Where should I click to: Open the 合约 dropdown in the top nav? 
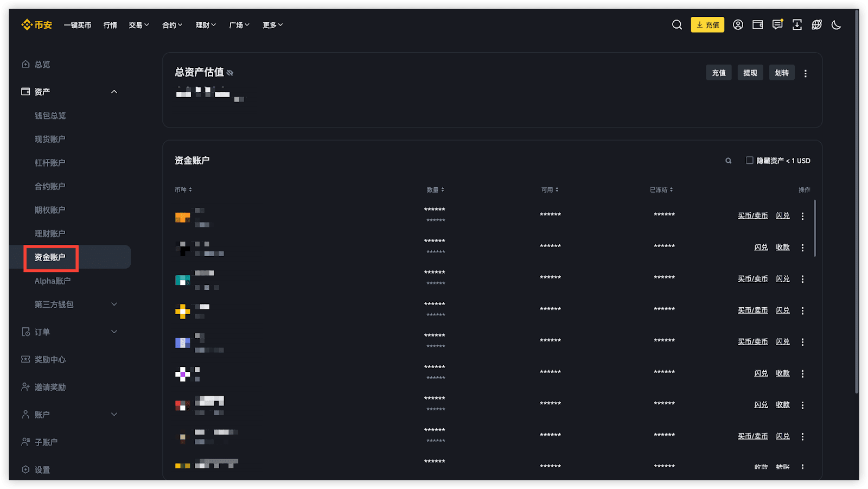[x=173, y=25]
